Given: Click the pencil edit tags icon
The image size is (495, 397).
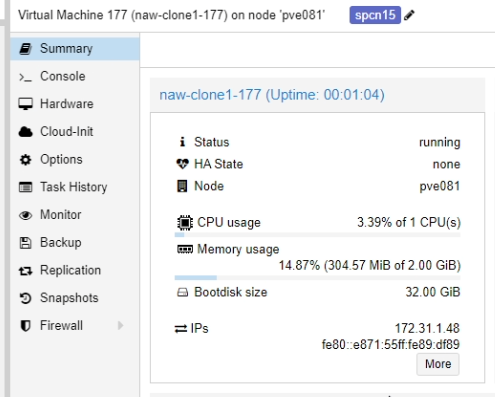Looking at the screenshot, I should [x=409, y=15].
